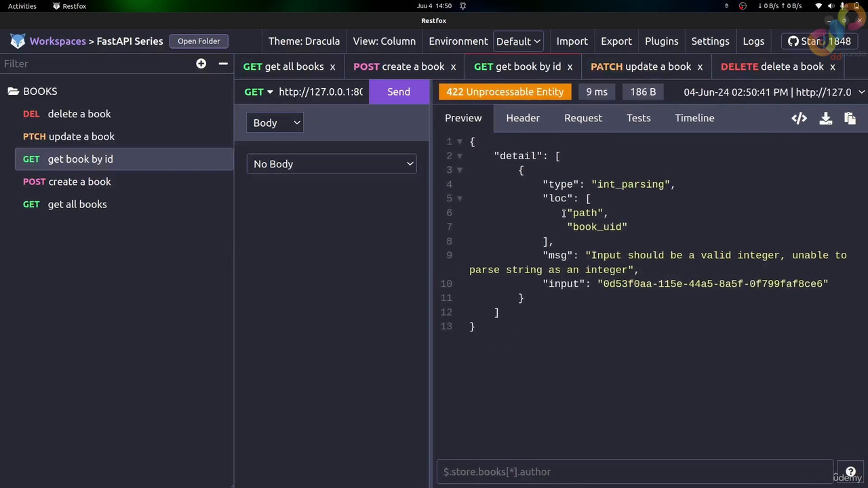Collapse JSON line 1 fold arrow
This screenshot has width=868, height=488.
pyautogui.click(x=460, y=142)
